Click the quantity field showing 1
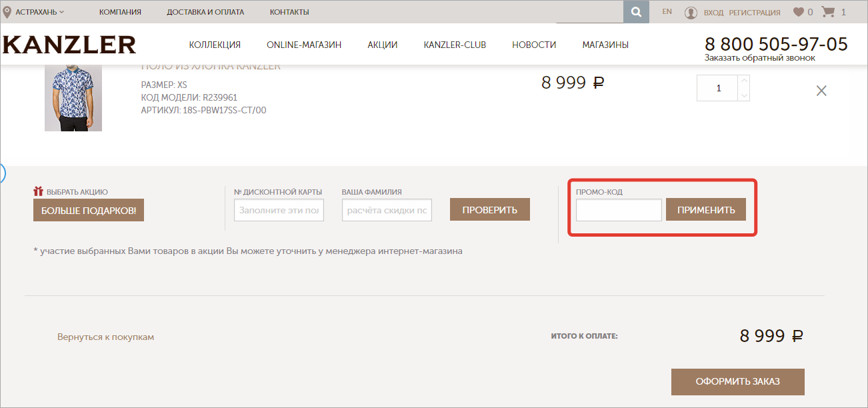 (x=718, y=88)
